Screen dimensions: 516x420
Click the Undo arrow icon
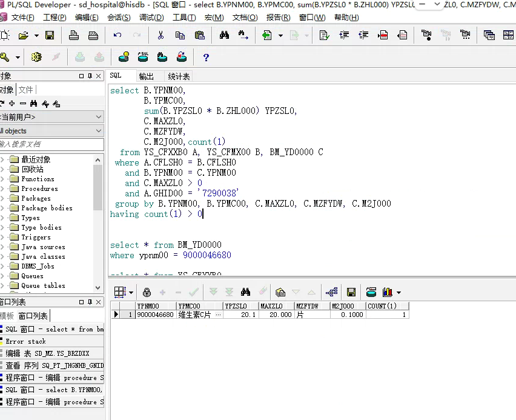tap(117, 36)
